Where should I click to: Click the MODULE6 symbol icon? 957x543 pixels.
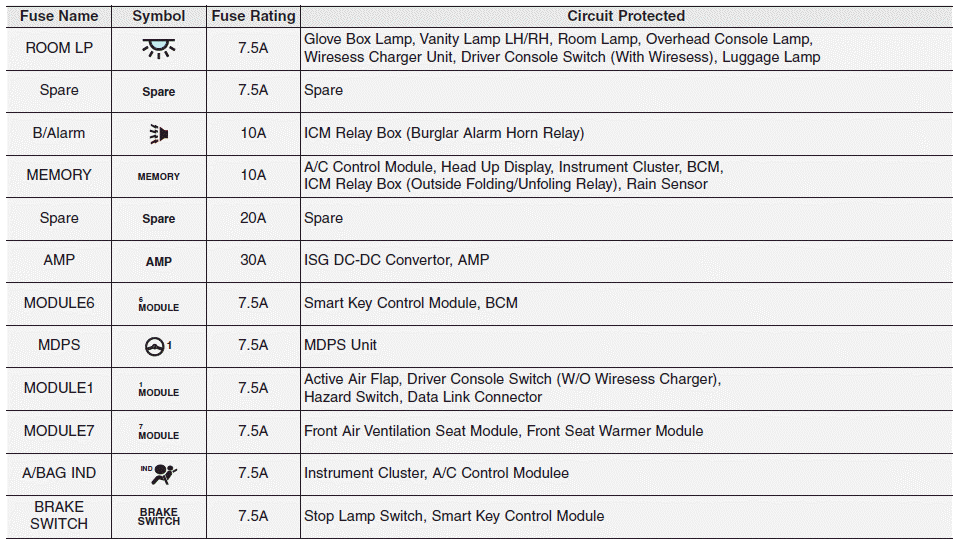click(158, 304)
